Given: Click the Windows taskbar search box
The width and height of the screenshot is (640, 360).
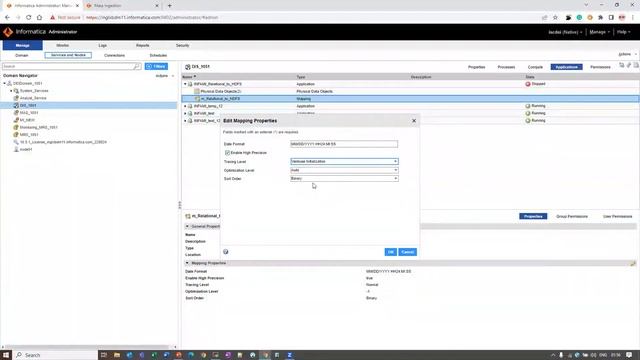Looking at the screenshot, I should [x=55, y=355].
